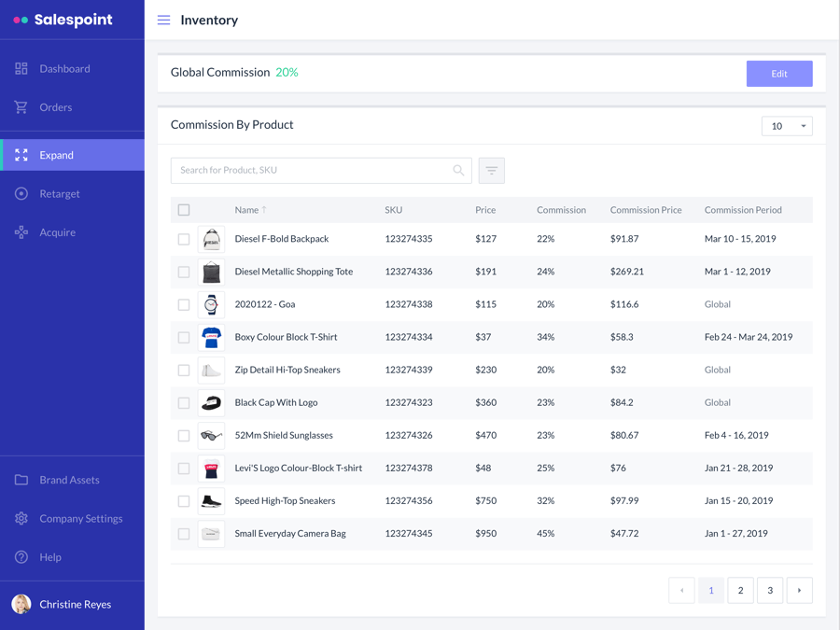Open the Orders menu item

point(72,107)
